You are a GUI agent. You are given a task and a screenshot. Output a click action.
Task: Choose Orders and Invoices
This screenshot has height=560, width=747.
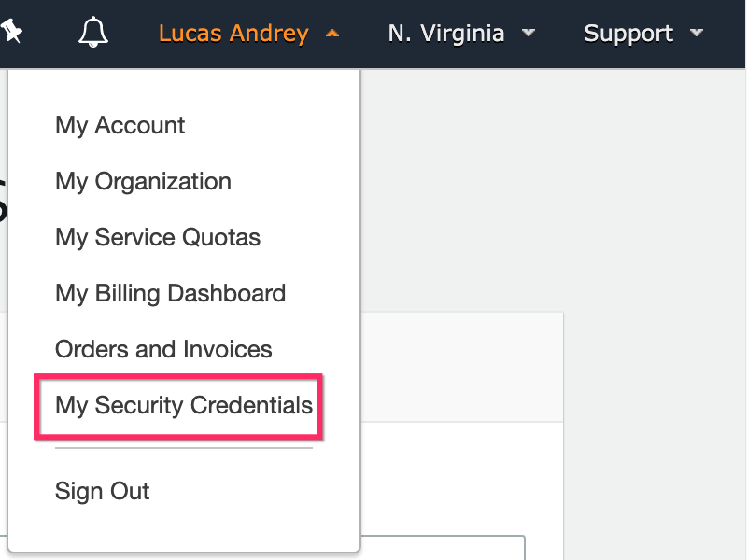(163, 349)
